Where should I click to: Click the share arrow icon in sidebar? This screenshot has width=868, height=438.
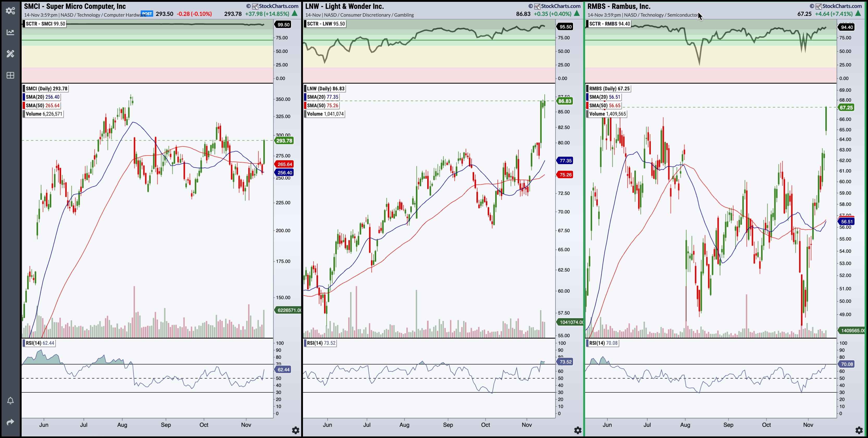tap(10, 422)
